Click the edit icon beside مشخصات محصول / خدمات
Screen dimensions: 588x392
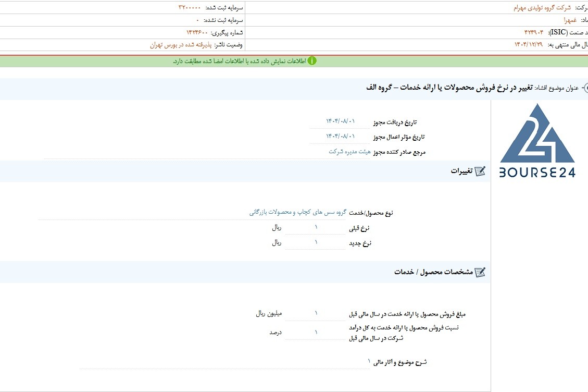pyautogui.click(x=480, y=272)
